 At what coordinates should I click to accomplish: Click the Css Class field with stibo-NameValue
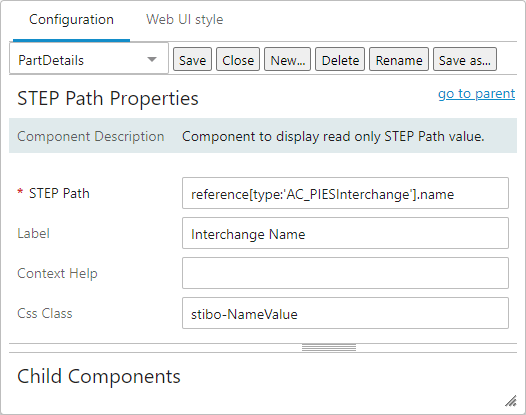pyautogui.click(x=345, y=313)
